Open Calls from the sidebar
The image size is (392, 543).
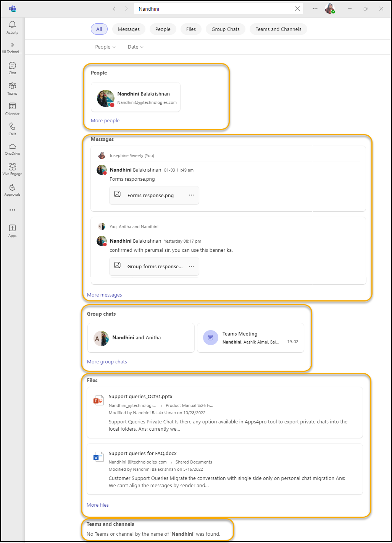[12, 129]
